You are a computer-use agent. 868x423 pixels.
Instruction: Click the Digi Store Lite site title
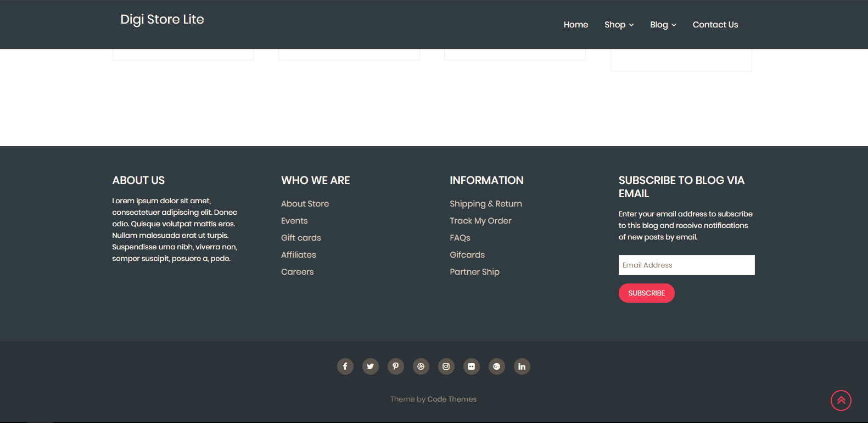(162, 19)
